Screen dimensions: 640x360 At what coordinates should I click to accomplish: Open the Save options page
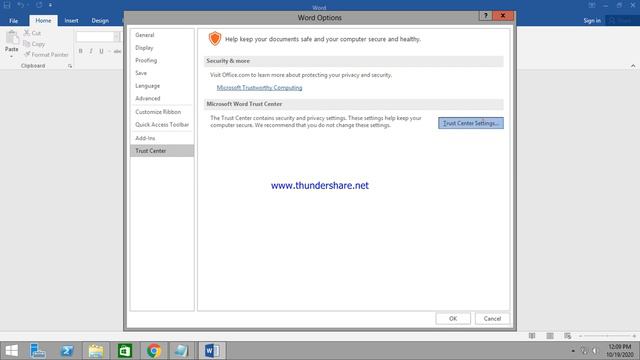click(x=162, y=73)
